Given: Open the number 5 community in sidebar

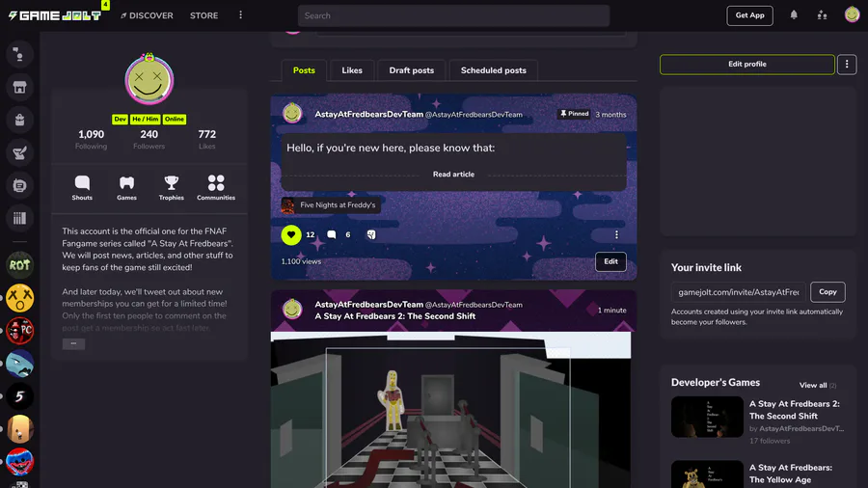Looking at the screenshot, I should 19,396.
